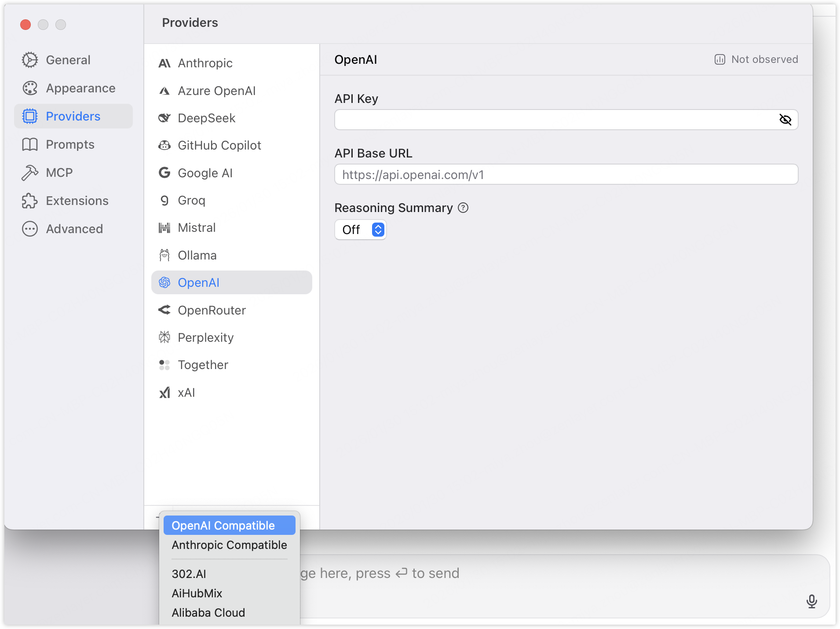The height and width of the screenshot is (629, 840).
Task: Click the microphone icon in message box
Action: click(811, 601)
